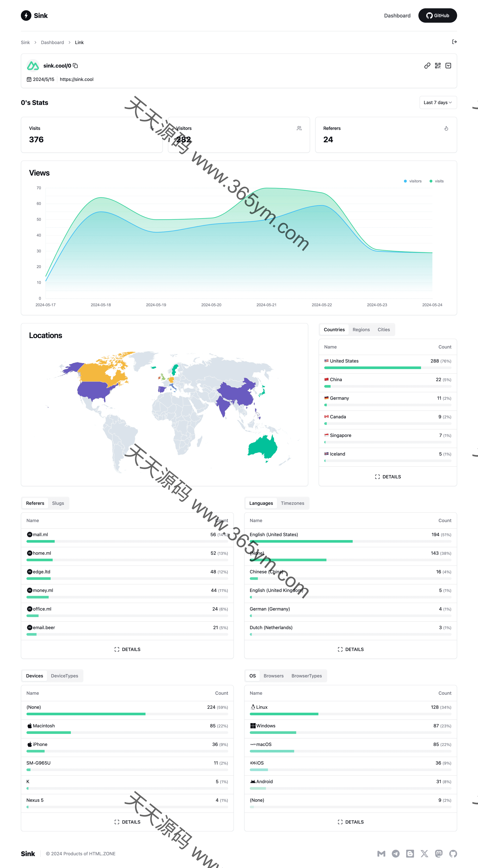
Task: Open the QR code icon
Action: pos(438,66)
